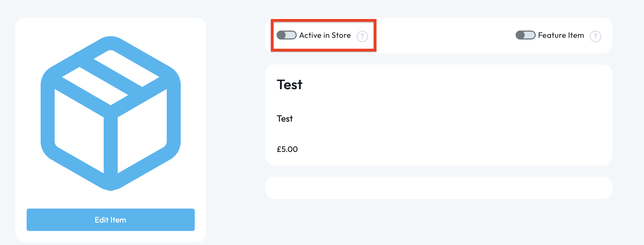
Task: Click the gray knob of Feature Item toggle
Action: [x=520, y=35]
